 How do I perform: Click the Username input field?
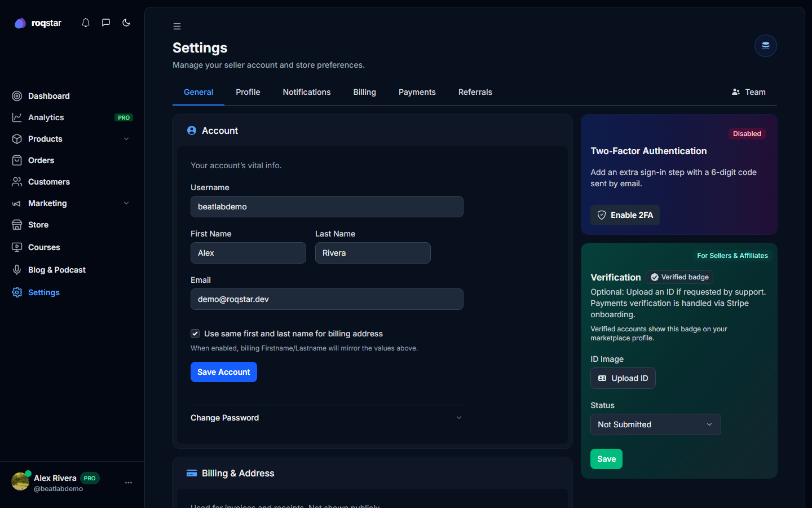click(x=327, y=207)
